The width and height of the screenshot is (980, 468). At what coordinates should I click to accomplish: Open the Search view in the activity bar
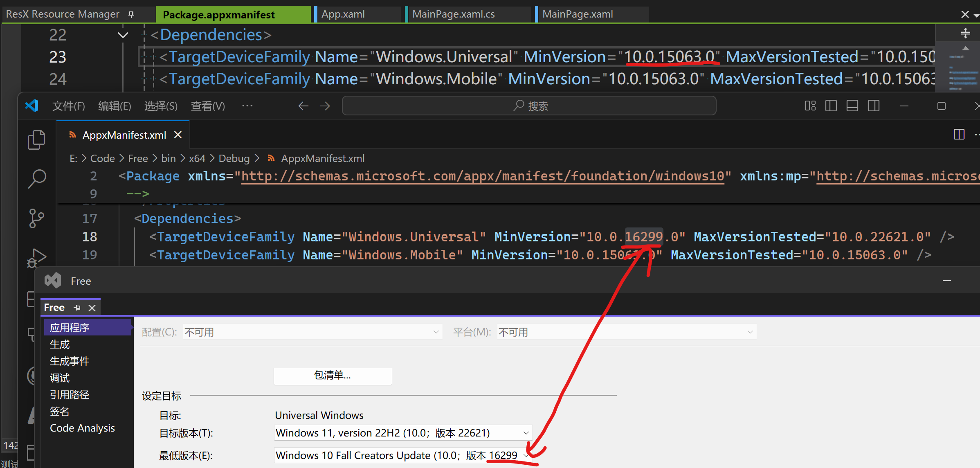37,179
